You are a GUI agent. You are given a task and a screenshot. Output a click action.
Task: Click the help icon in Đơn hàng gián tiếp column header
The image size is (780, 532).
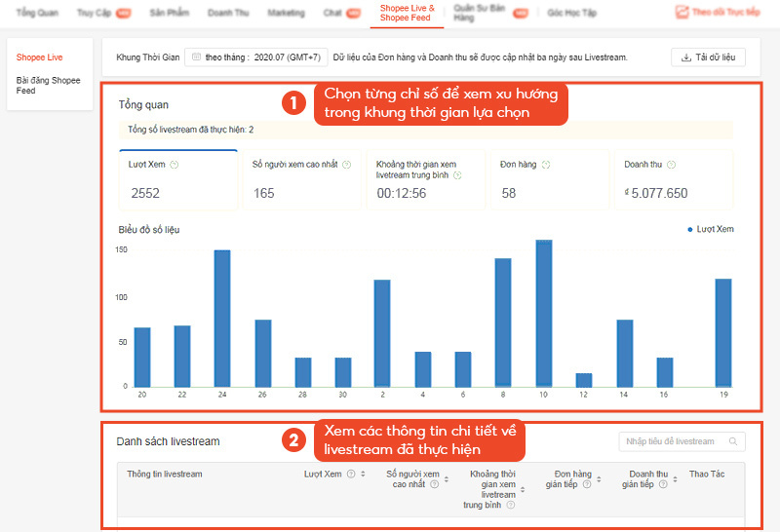586,484
